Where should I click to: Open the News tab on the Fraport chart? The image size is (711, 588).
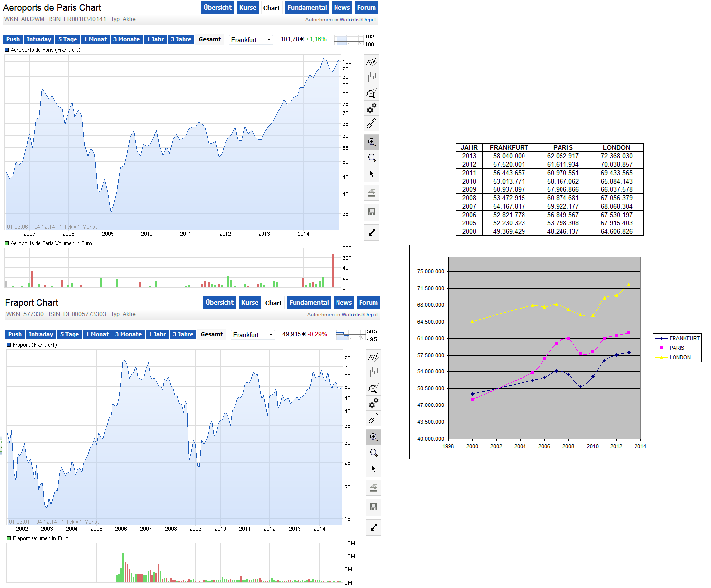point(343,302)
